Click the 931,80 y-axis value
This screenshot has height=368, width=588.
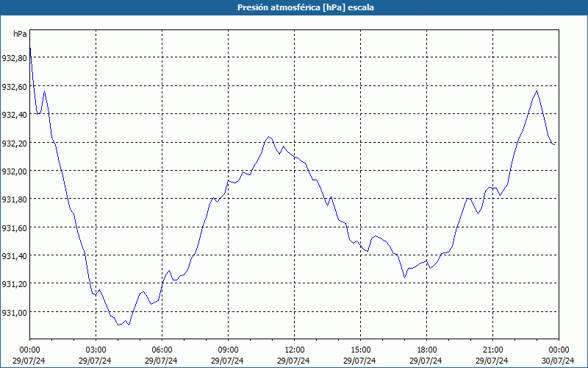pyautogui.click(x=14, y=199)
